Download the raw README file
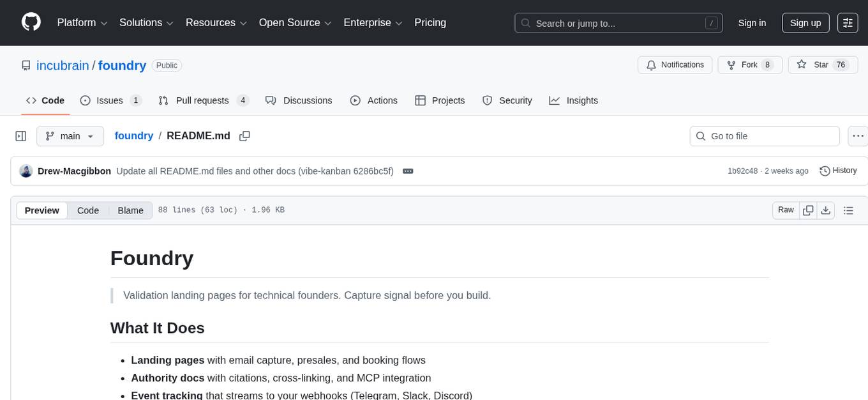This screenshot has width=868, height=400. pos(825,210)
